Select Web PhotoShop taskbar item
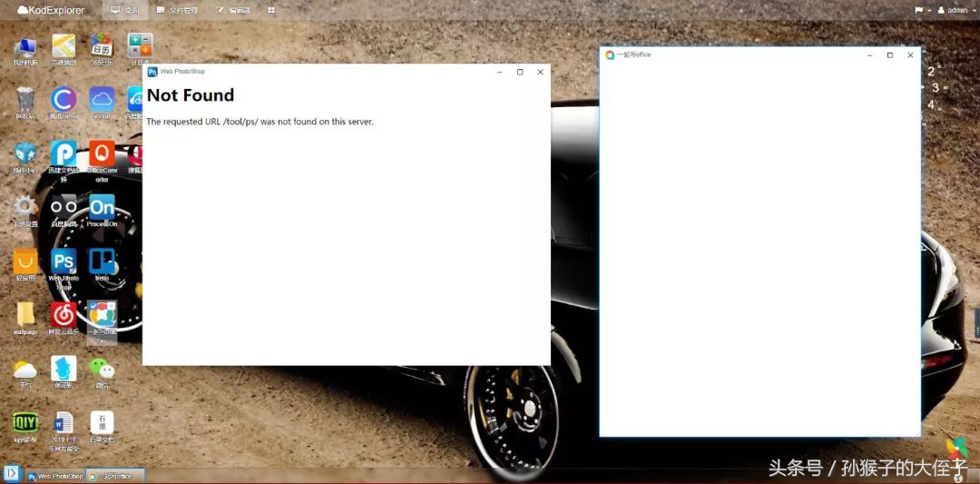This screenshot has width=980, height=484. pyautogui.click(x=55, y=476)
